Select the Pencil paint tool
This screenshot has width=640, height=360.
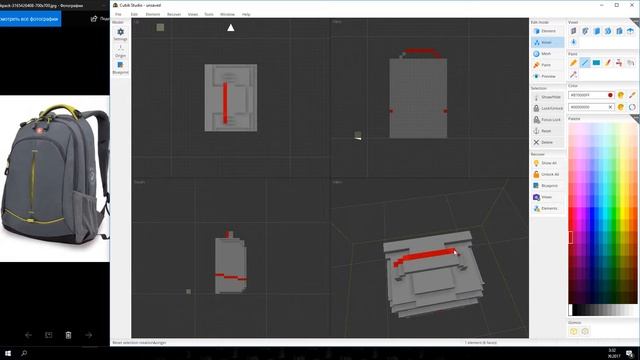point(573,62)
